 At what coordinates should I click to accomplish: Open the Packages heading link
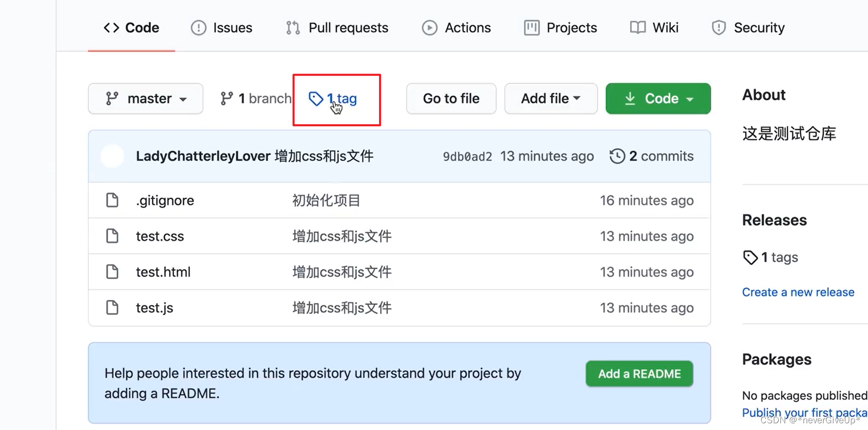click(x=776, y=359)
